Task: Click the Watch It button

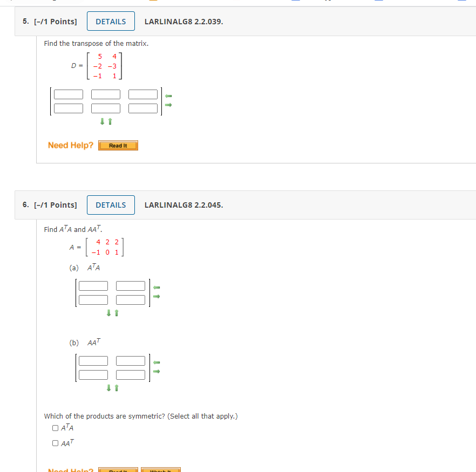Action: [x=161, y=469]
